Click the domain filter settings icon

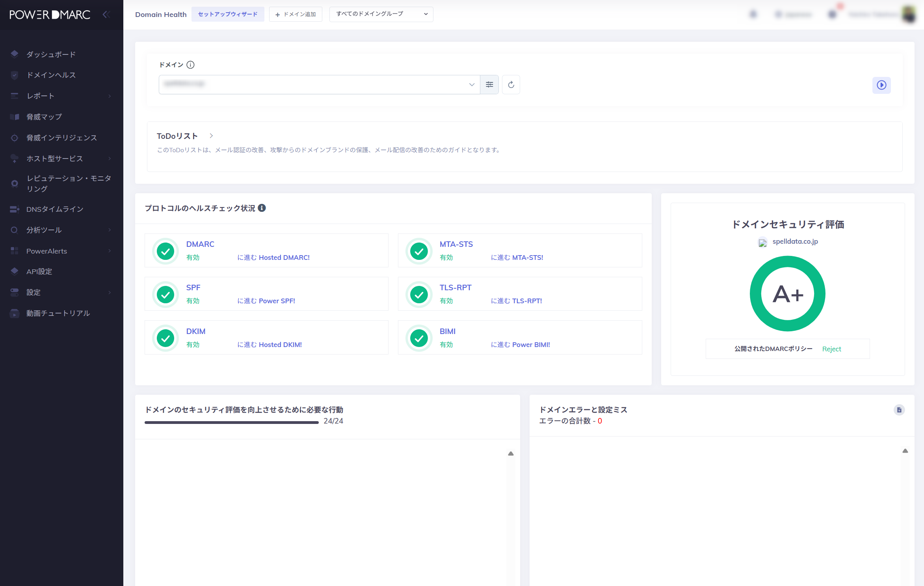(x=489, y=84)
